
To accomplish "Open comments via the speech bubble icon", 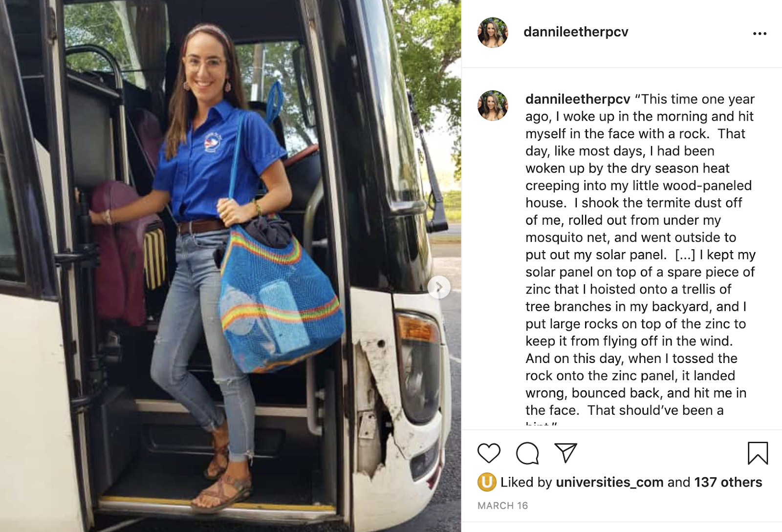I will 527,453.
